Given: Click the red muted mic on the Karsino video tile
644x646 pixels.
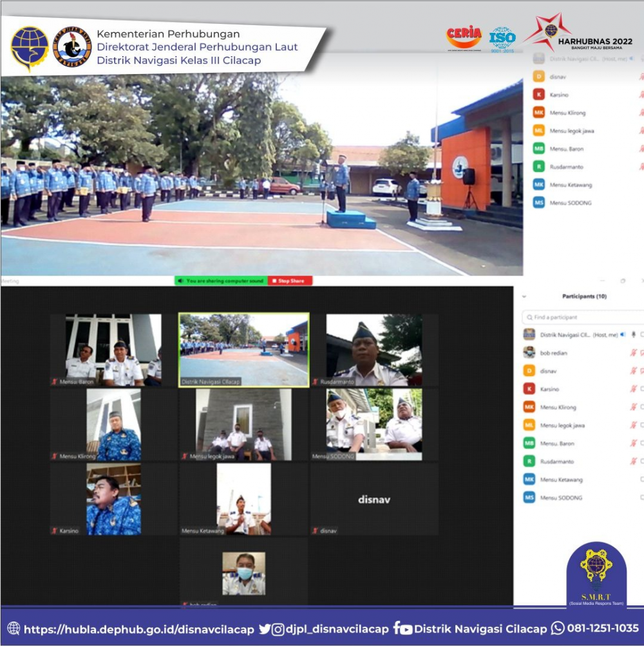Looking at the screenshot, I should (x=54, y=531).
